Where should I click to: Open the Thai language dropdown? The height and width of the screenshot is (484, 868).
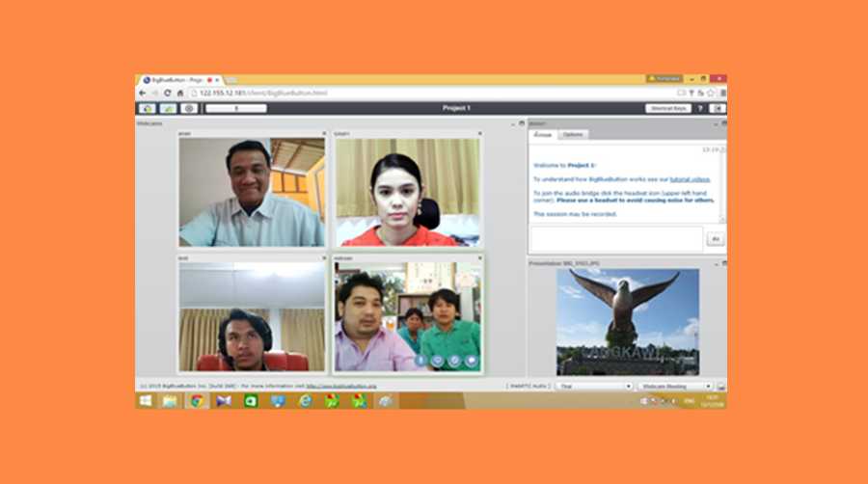tap(593, 386)
